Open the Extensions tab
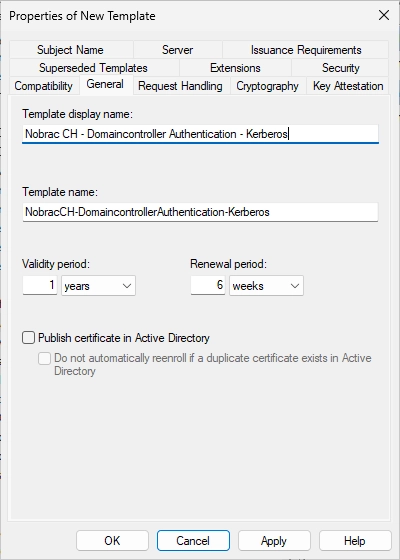Image resolution: width=400 pixels, height=560 pixels. coord(235,68)
